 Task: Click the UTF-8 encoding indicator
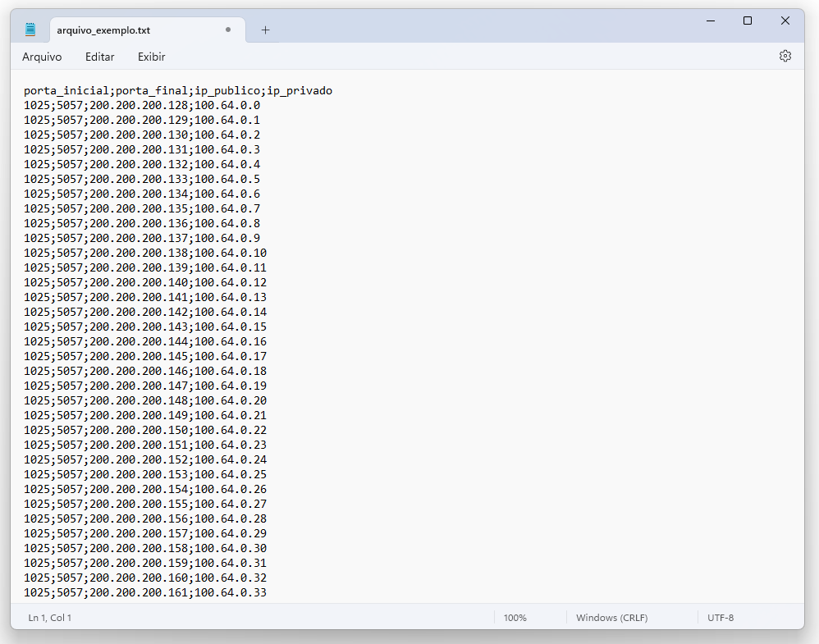pos(721,618)
